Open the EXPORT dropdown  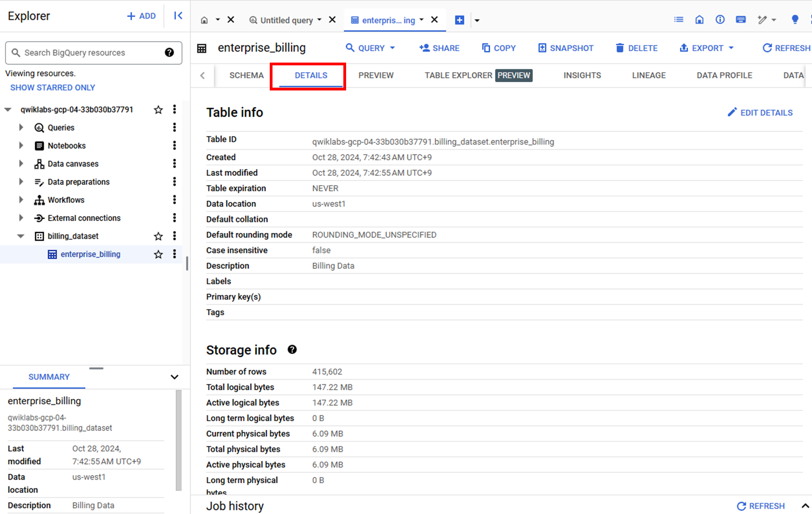(706, 48)
